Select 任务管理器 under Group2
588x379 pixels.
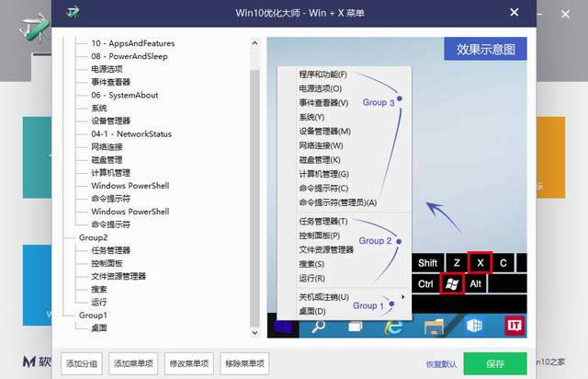pyautogui.click(x=110, y=250)
